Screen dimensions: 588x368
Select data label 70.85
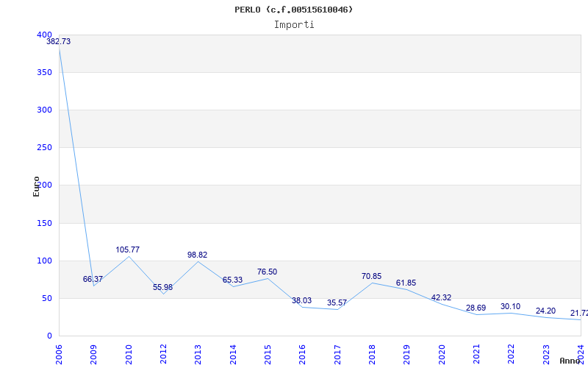(x=372, y=277)
